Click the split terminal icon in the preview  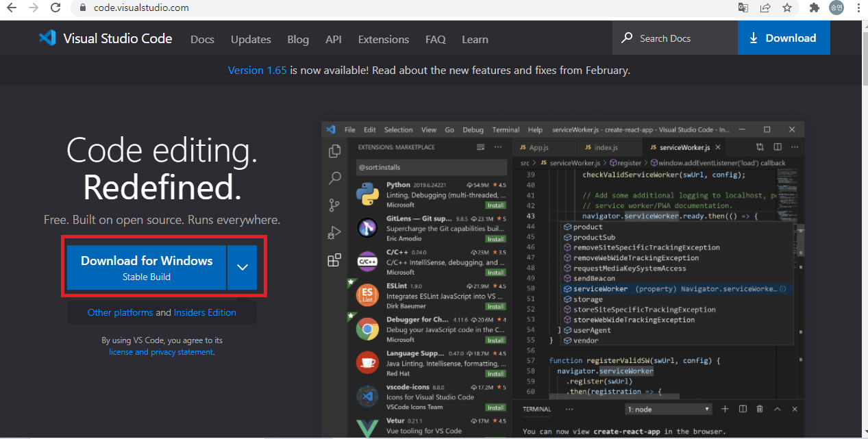pos(743,409)
